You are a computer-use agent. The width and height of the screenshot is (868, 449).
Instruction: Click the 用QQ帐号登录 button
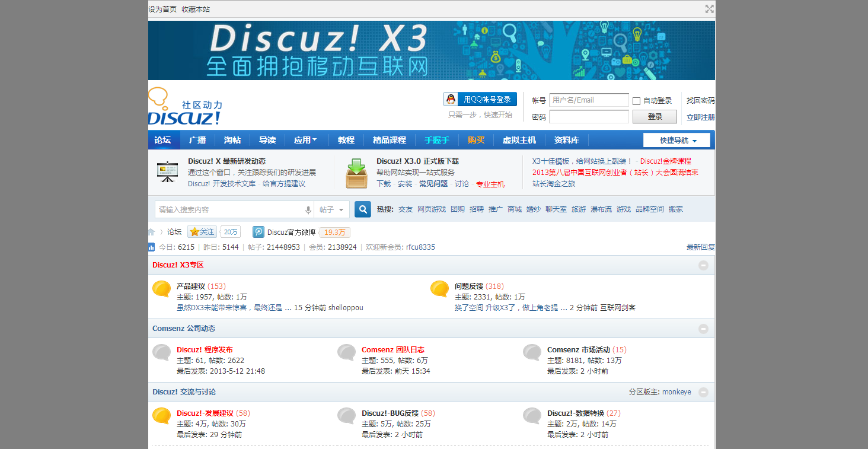[480, 99]
